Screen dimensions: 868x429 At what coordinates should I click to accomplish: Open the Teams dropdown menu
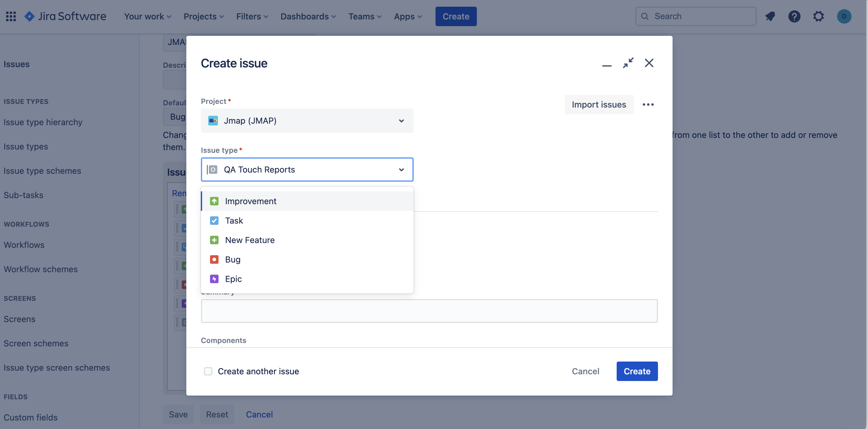(x=365, y=16)
